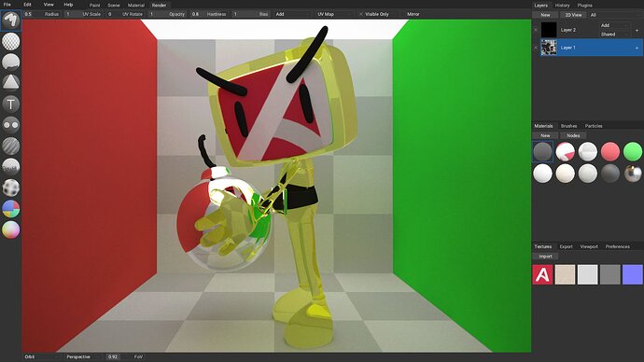
Task: Click the plus icon on Layer 2
Action: click(637, 30)
